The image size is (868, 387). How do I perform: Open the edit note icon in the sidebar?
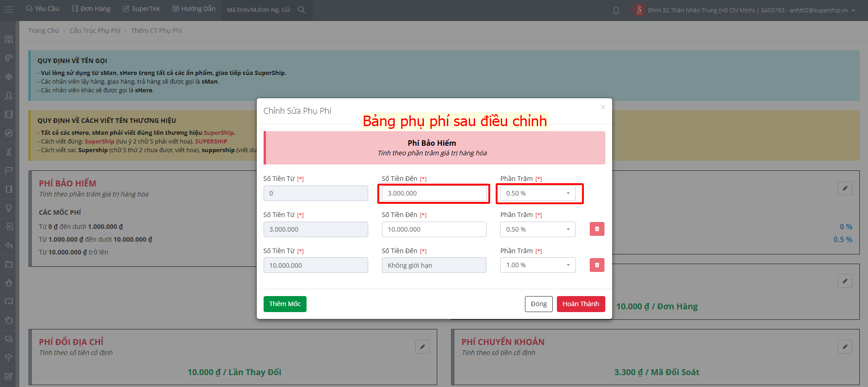9,376
